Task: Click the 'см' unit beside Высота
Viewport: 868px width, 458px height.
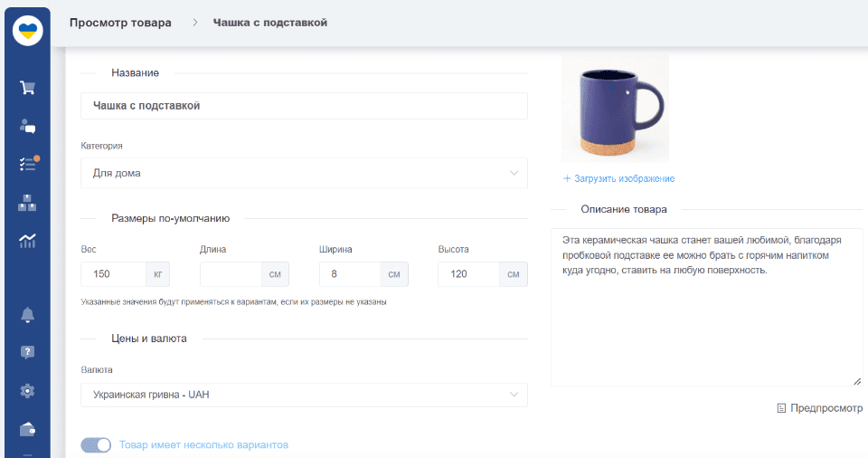Action: click(514, 274)
